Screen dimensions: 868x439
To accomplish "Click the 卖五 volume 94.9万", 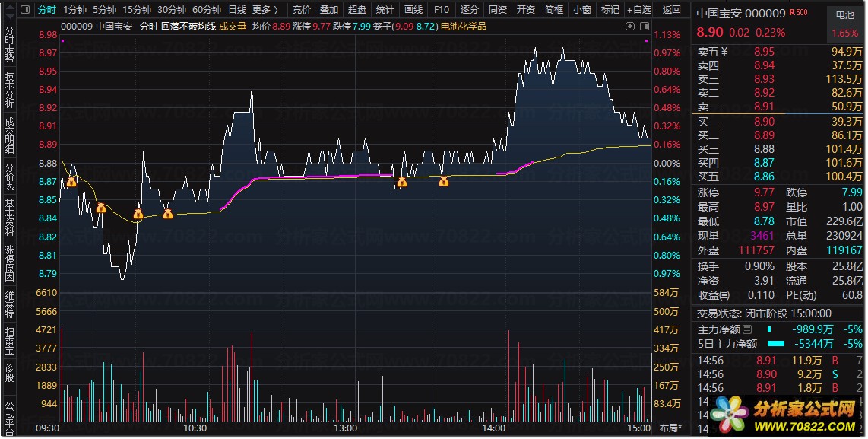I will tap(847, 52).
